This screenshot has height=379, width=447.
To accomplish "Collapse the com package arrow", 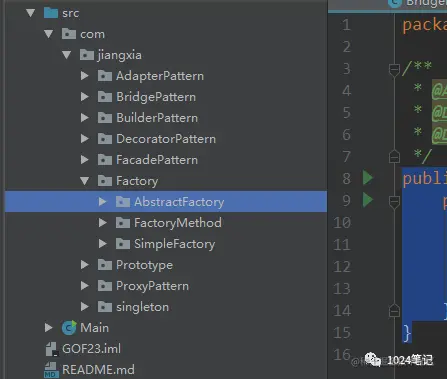I will (49, 34).
